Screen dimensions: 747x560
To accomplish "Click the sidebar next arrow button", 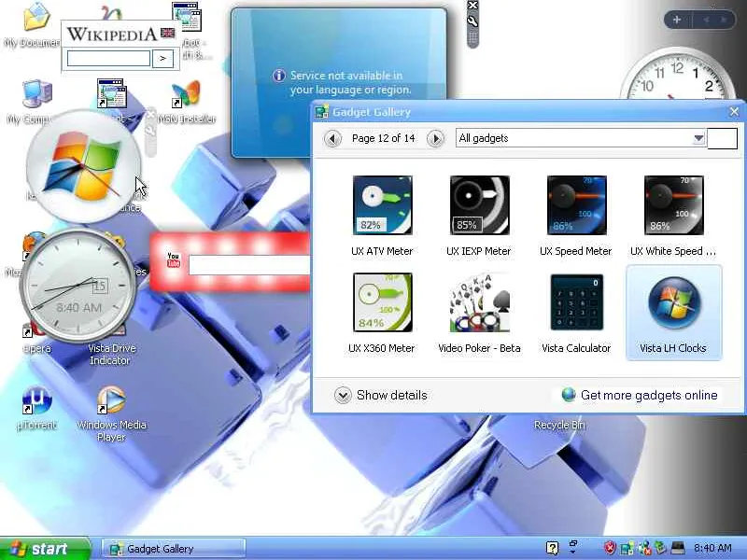I will click(x=724, y=20).
